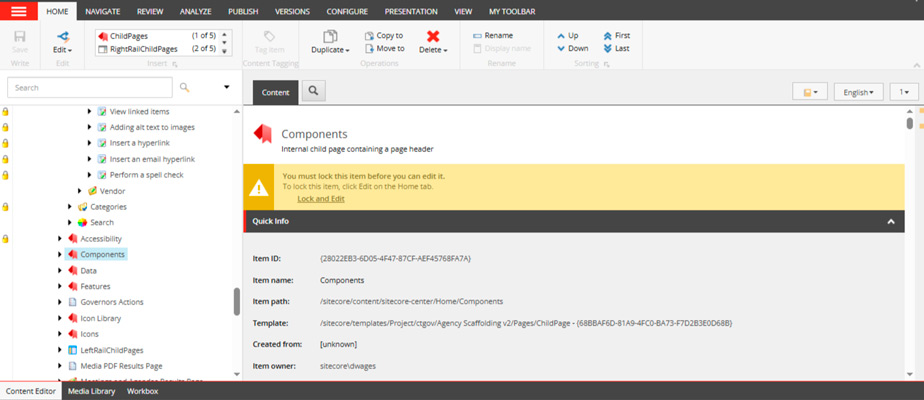
Task: Open the English language dropdown
Action: tap(859, 92)
